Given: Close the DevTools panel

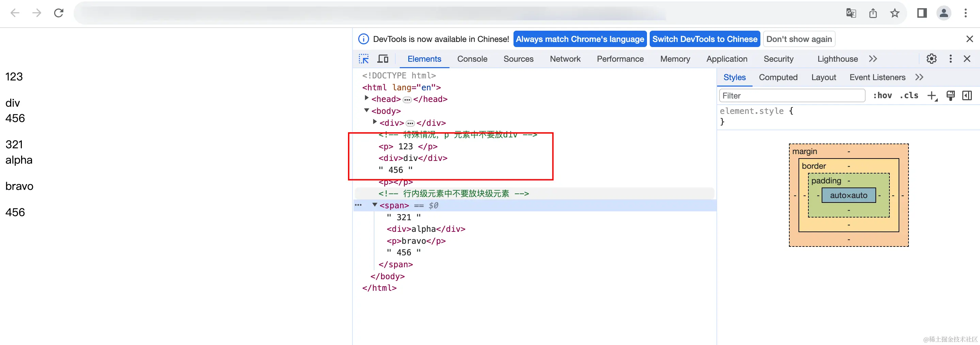Looking at the screenshot, I should point(967,59).
